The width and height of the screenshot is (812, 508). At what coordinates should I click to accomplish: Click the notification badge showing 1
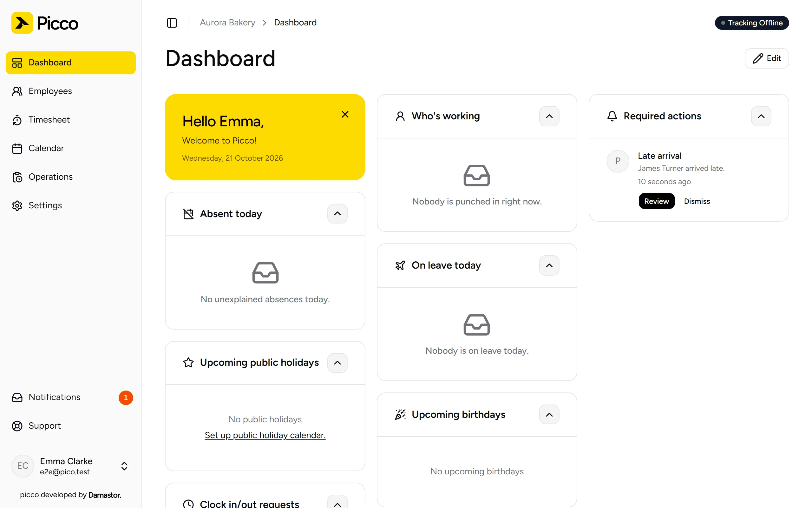click(126, 398)
